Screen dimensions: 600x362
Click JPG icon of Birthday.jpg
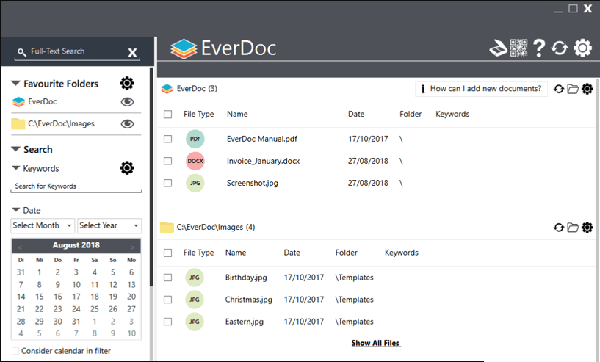(x=194, y=277)
